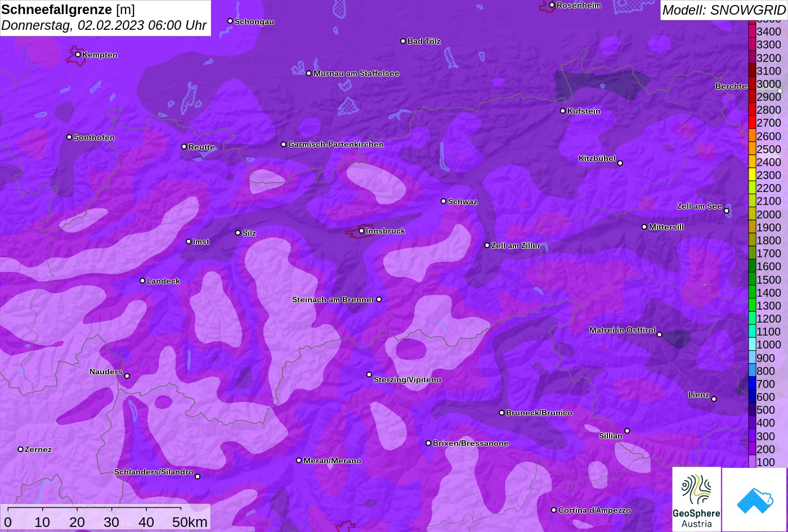
Task: Click the Nauders marker dot
Action: coord(127,376)
